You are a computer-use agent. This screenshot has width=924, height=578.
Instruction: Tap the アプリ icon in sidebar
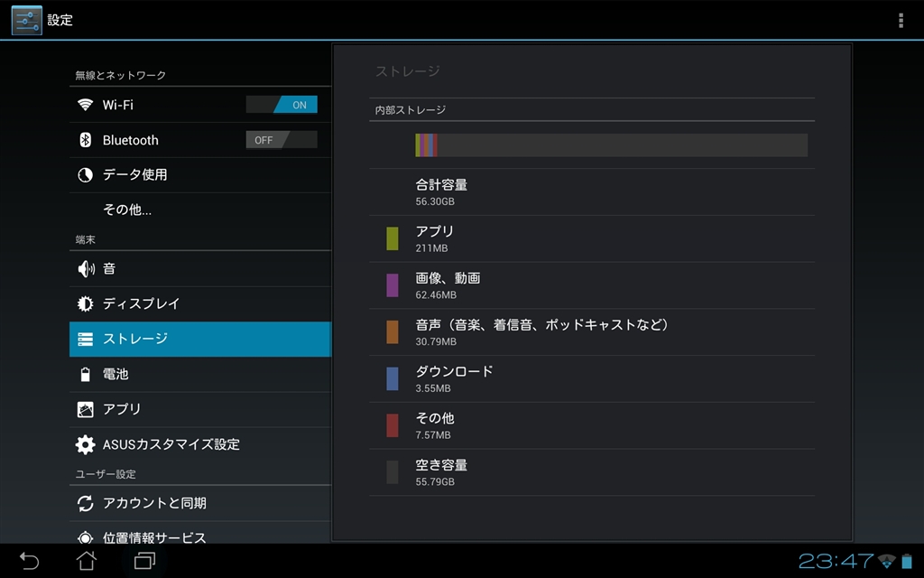point(86,409)
